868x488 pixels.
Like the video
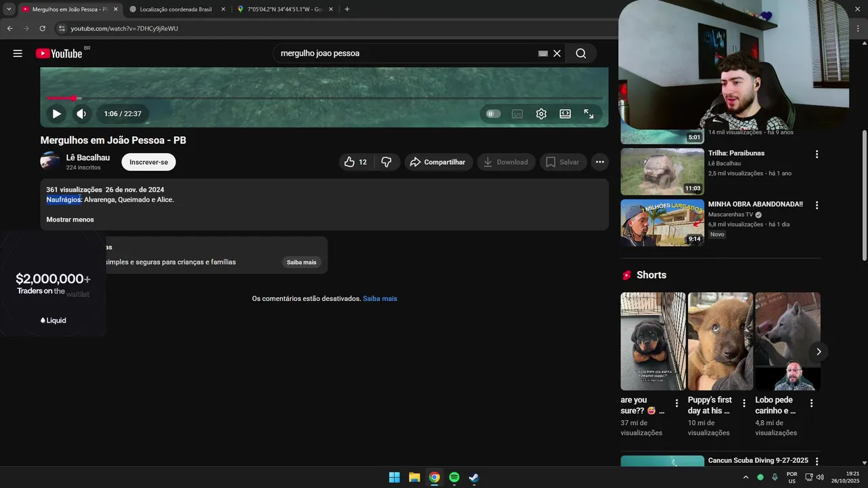(356, 162)
